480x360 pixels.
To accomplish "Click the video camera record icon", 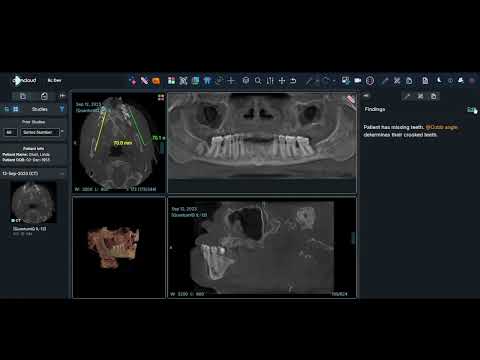I will (358, 80).
